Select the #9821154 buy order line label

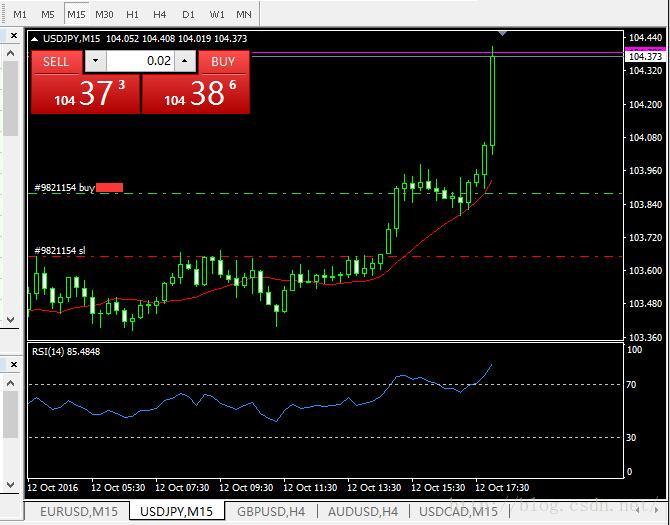click(65, 187)
